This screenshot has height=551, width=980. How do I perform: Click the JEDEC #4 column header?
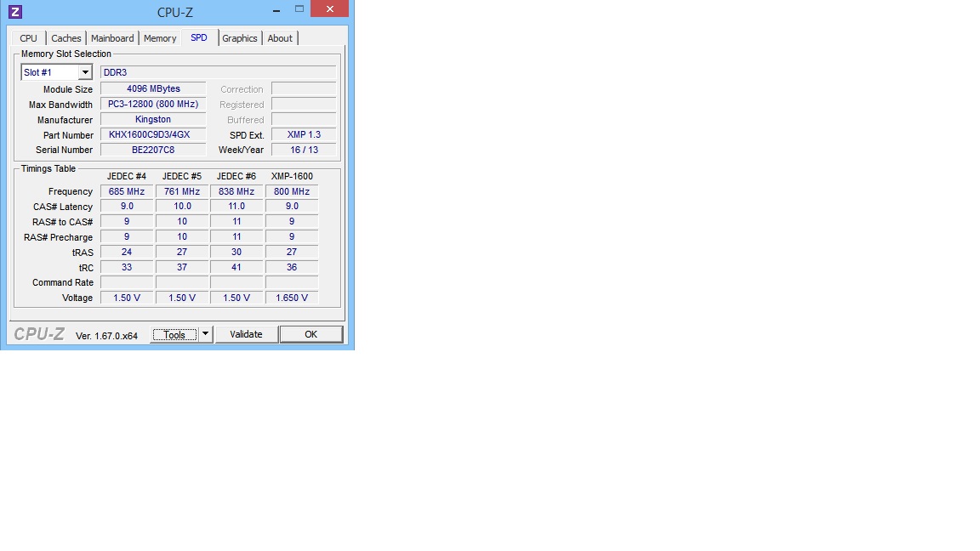coord(127,176)
